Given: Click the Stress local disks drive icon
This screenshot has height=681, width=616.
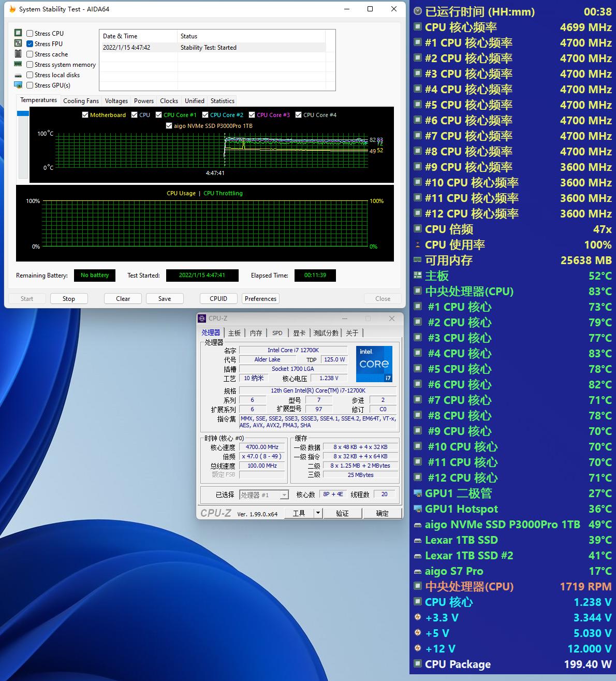Looking at the screenshot, I should [x=18, y=75].
